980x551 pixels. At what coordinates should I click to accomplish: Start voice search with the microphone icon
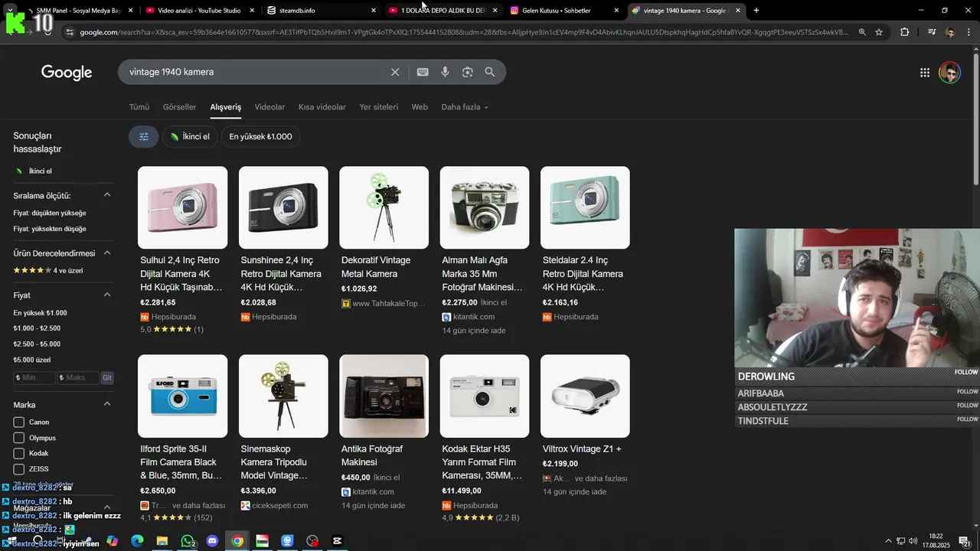(445, 72)
